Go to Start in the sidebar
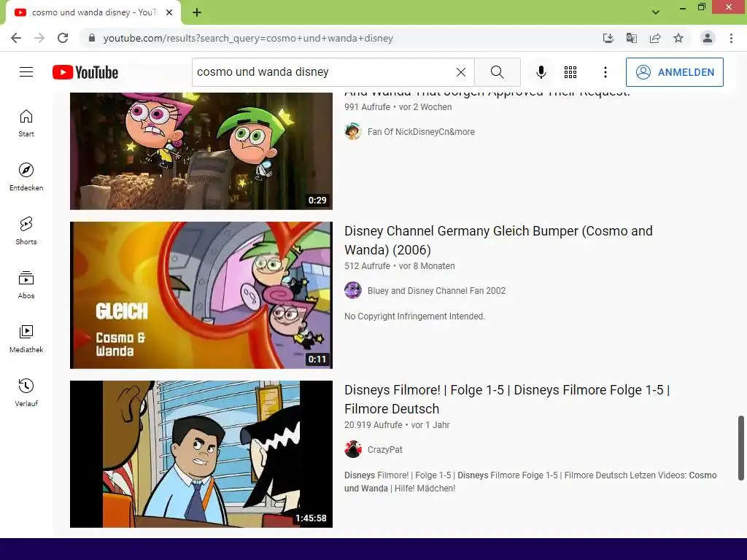 [26, 123]
